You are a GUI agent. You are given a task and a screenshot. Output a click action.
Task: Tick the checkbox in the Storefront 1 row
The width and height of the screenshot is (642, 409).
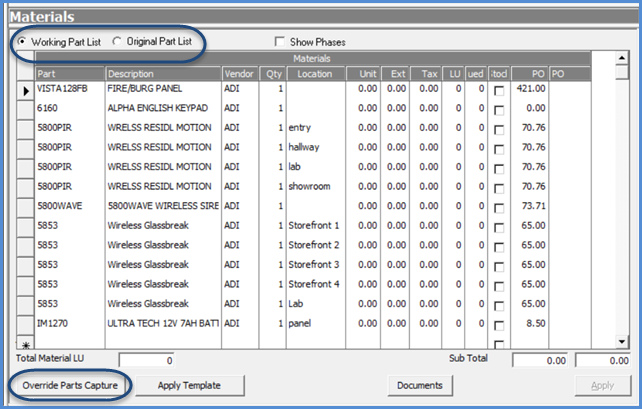click(499, 228)
